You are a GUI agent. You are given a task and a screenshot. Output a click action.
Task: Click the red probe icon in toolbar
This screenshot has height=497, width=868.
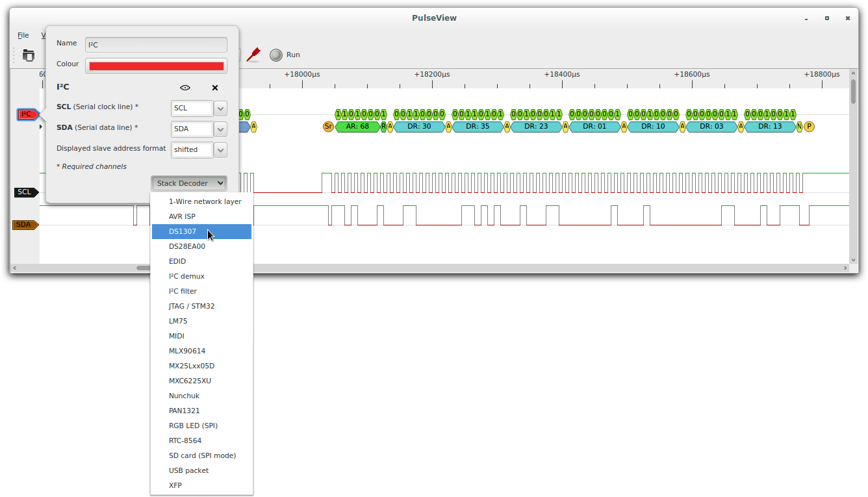point(253,55)
